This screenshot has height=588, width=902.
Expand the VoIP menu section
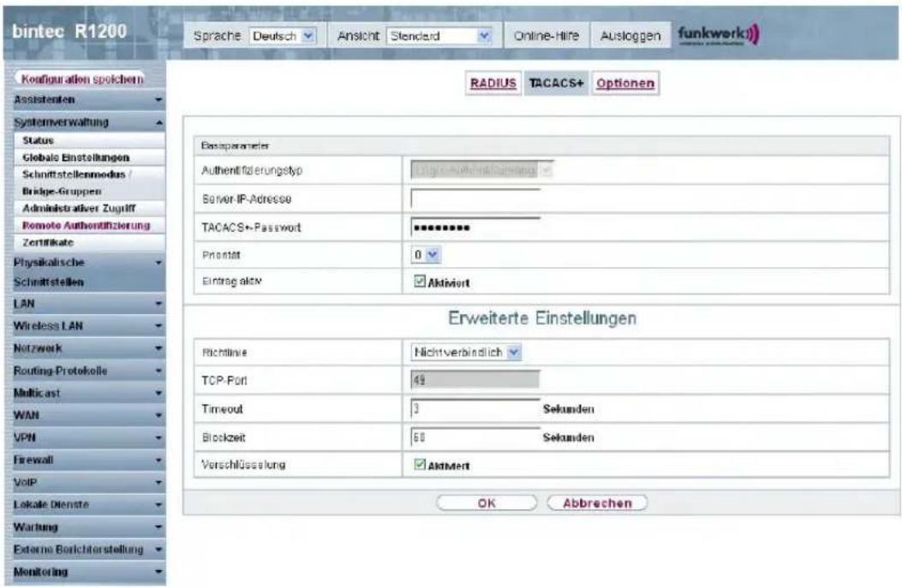click(x=88, y=482)
